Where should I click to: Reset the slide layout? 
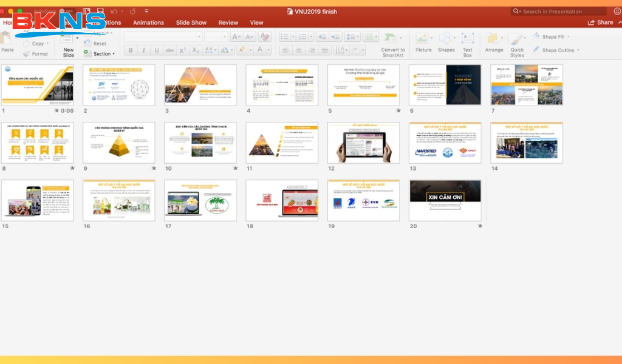(x=95, y=43)
